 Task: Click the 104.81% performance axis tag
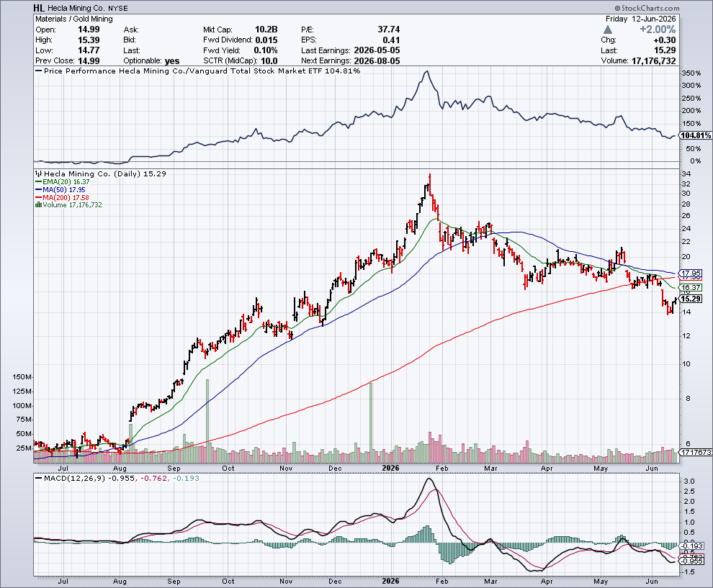696,135
